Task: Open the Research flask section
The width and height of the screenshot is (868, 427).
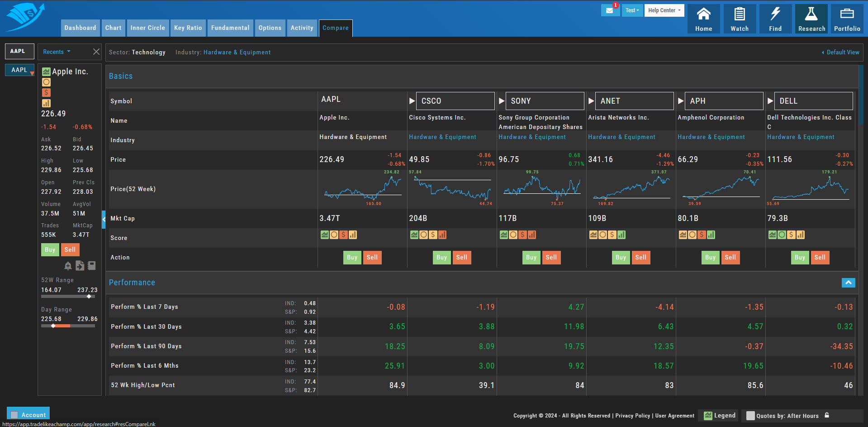Action: click(811, 19)
